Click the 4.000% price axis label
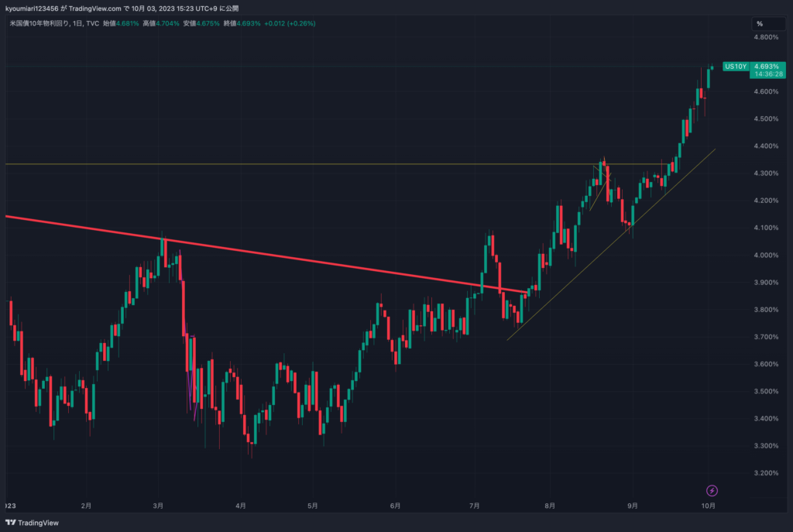Screen dimensions: 793x532 click(766, 256)
